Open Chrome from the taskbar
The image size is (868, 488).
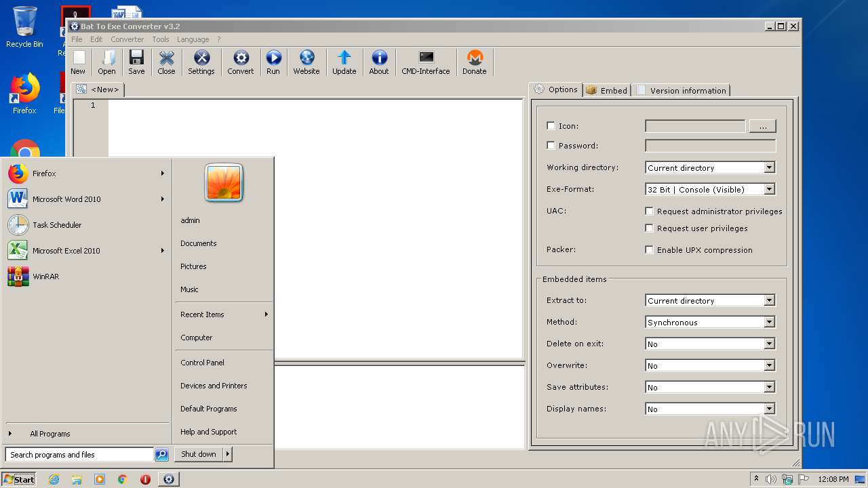pos(123,479)
